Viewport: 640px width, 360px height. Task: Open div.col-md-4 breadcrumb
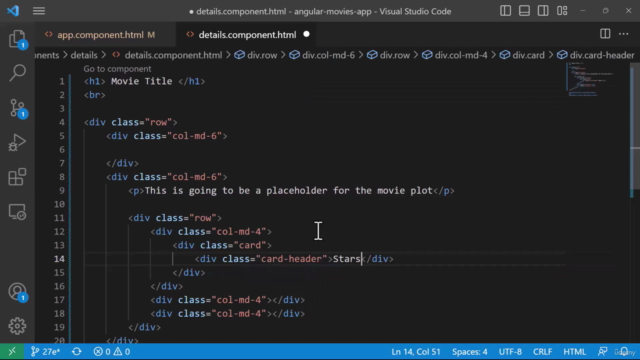[x=455, y=55]
